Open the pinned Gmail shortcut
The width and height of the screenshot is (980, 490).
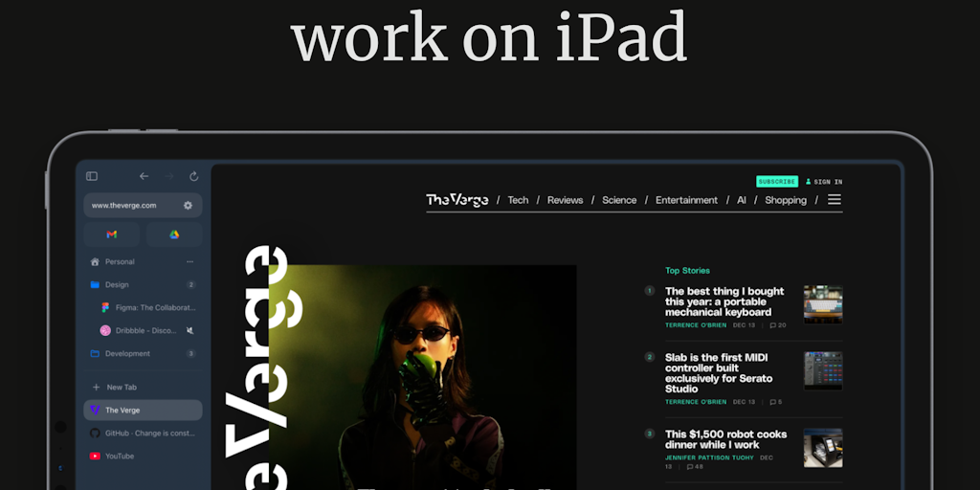(111, 234)
